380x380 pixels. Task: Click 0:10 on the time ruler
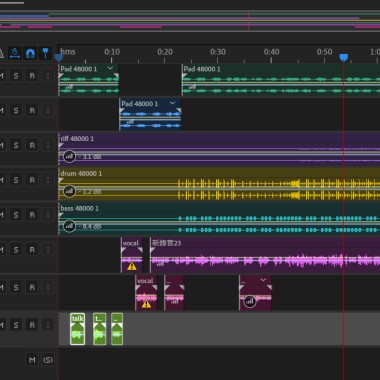pyautogui.click(x=112, y=52)
